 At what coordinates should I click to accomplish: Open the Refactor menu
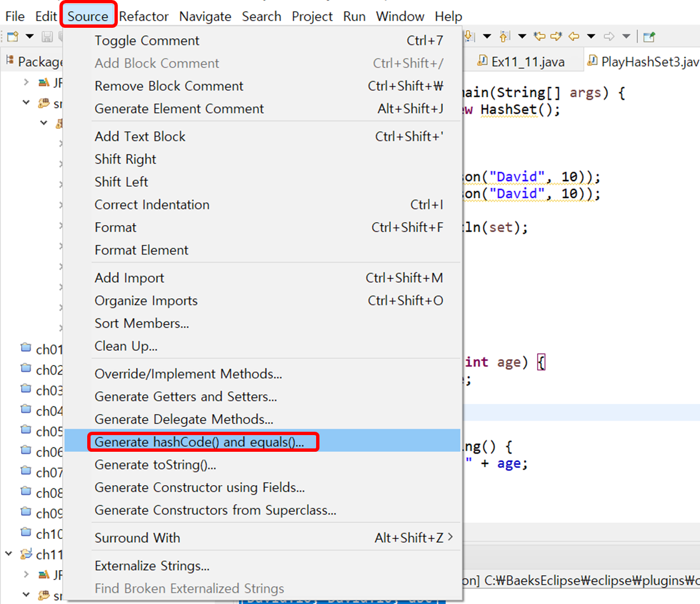coord(143,16)
